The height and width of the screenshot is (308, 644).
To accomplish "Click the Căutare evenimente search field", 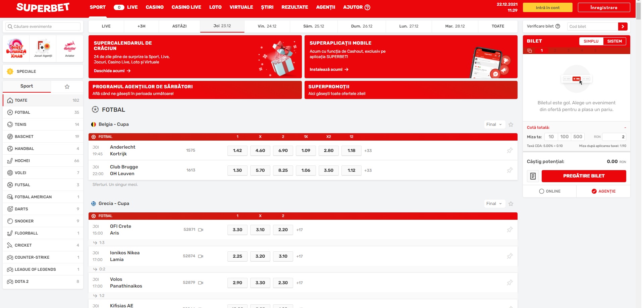I will (43, 27).
